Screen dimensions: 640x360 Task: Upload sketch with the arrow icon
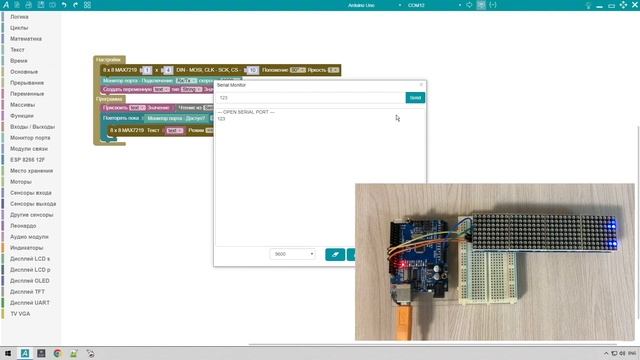pos(469,5)
